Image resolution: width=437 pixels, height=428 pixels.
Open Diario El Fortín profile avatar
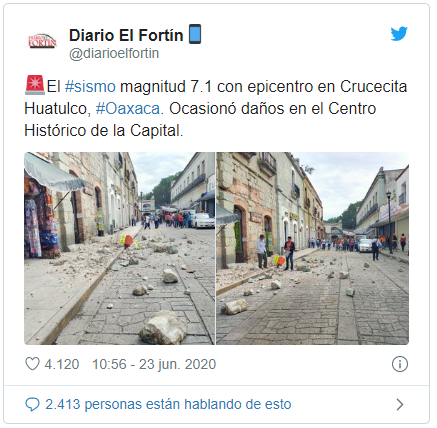(42, 41)
